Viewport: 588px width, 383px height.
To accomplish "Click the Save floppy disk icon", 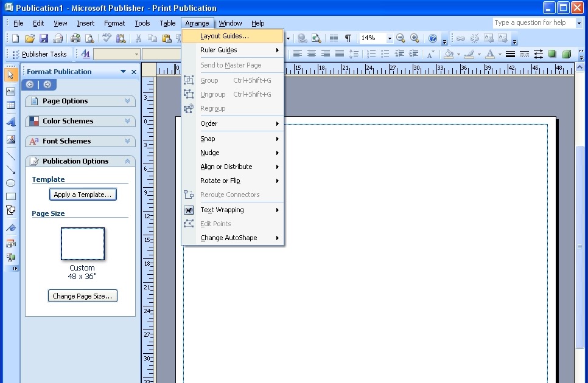I will point(44,38).
